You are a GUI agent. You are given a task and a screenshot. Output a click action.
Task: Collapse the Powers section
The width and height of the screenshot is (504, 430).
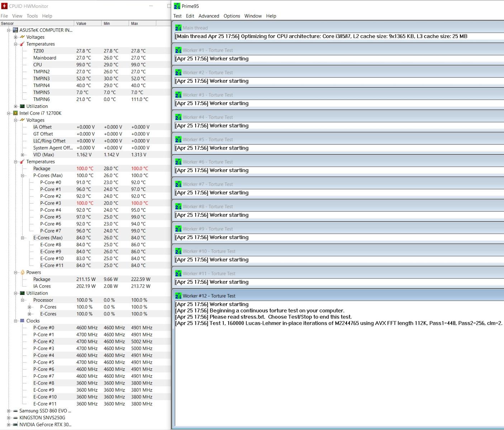(x=15, y=272)
